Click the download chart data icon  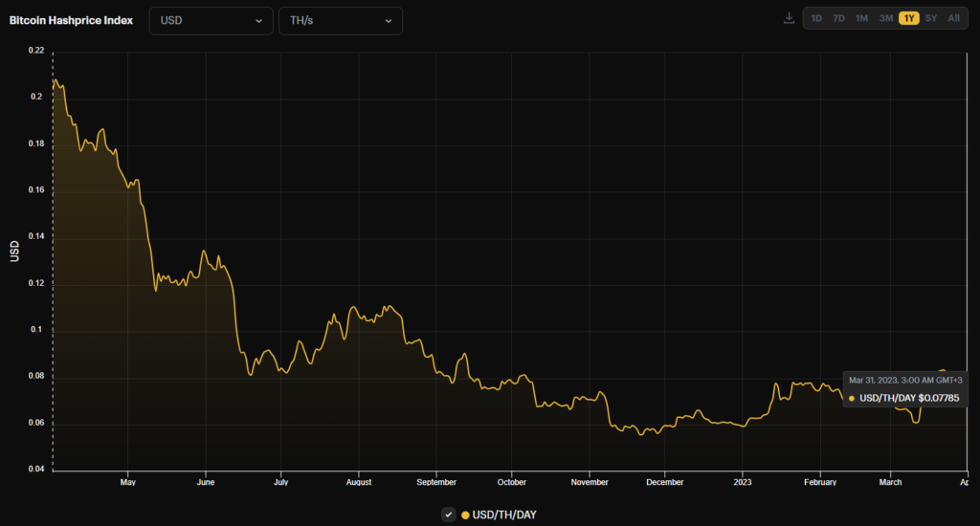[789, 18]
